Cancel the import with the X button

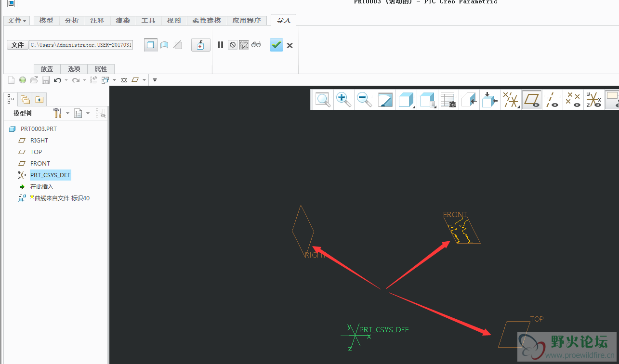[x=290, y=45]
